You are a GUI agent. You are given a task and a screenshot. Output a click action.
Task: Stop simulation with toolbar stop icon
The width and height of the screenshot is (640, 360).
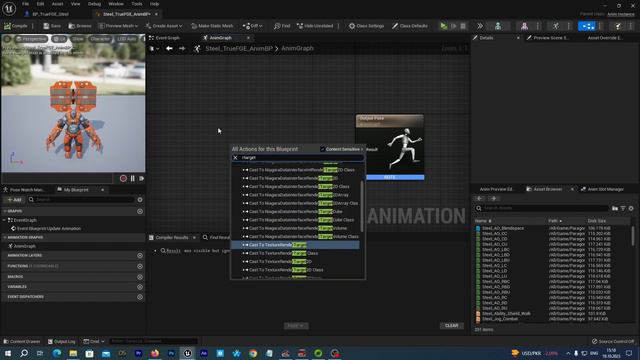click(x=463, y=26)
